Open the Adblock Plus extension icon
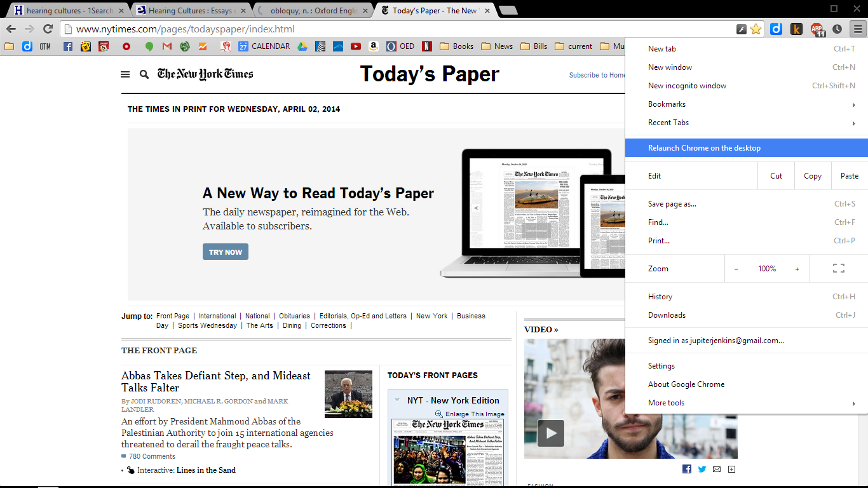This screenshot has width=868, height=488. click(817, 29)
